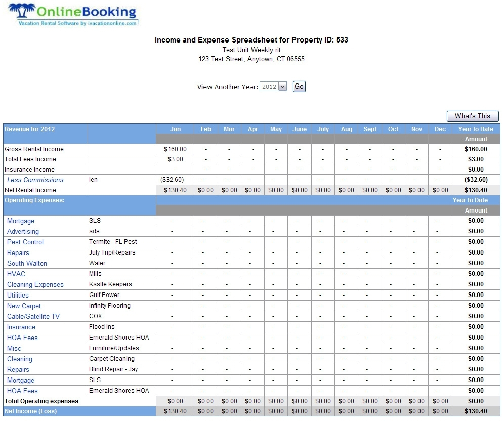Image resolution: width=504 pixels, height=421 pixels.
Task: Open the first Mortgage expense link
Action: coord(21,221)
